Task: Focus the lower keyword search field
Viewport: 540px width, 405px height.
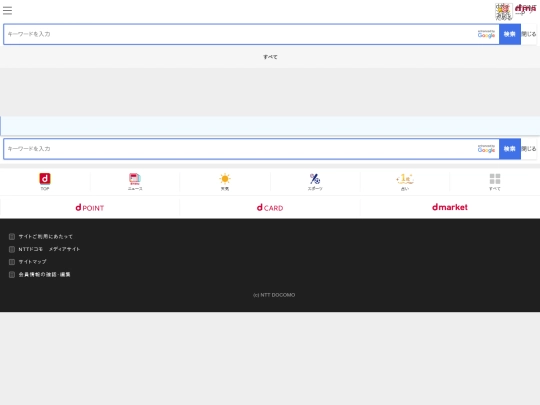Action: (x=240, y=149)
